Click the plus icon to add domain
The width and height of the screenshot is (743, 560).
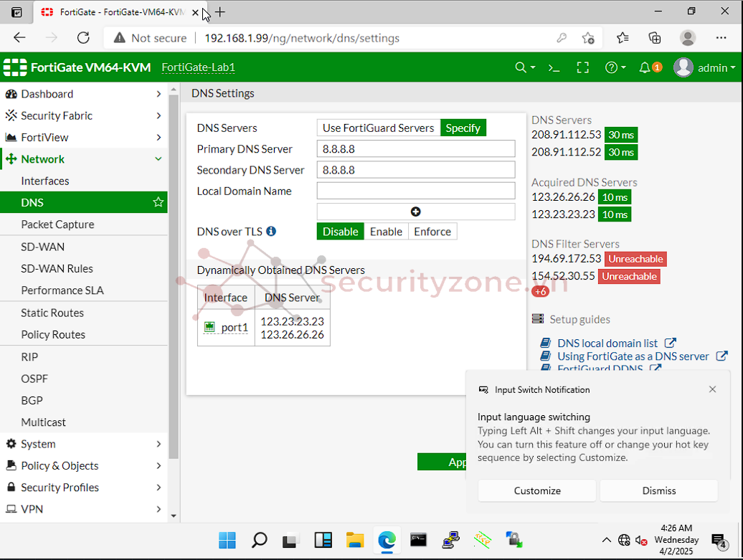click(415, 212)
